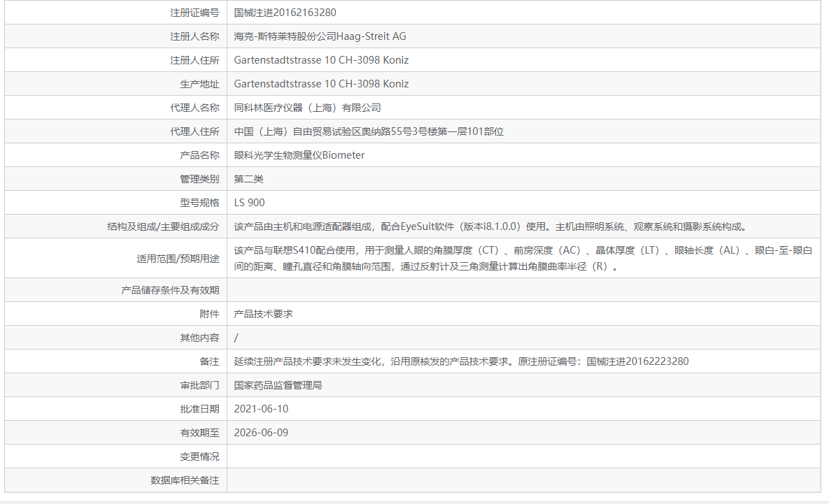829x504 pixels.
Task: Select the 批准日期 label
Action: (x=199, y=409)
